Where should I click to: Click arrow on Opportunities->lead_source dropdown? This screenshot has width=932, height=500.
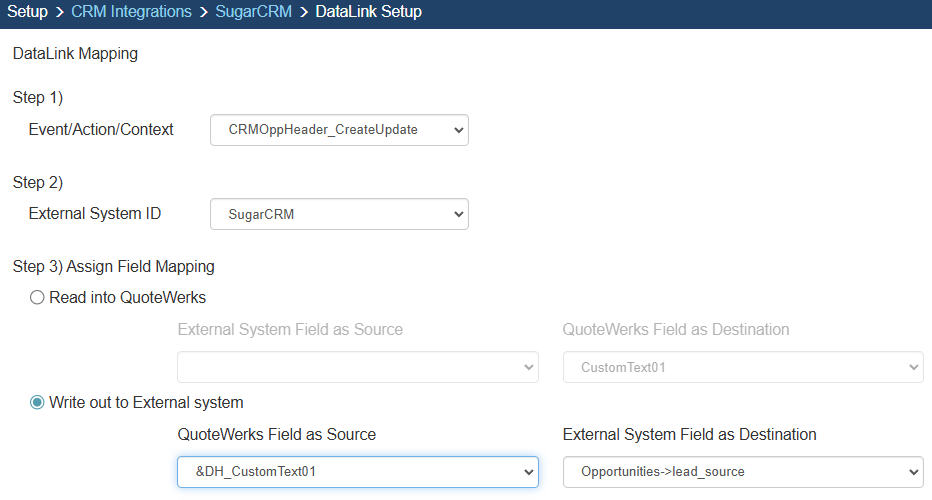tap(912, 472)
